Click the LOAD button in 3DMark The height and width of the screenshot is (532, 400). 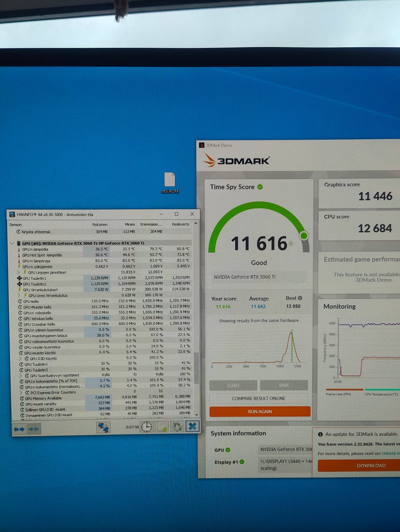233,385
